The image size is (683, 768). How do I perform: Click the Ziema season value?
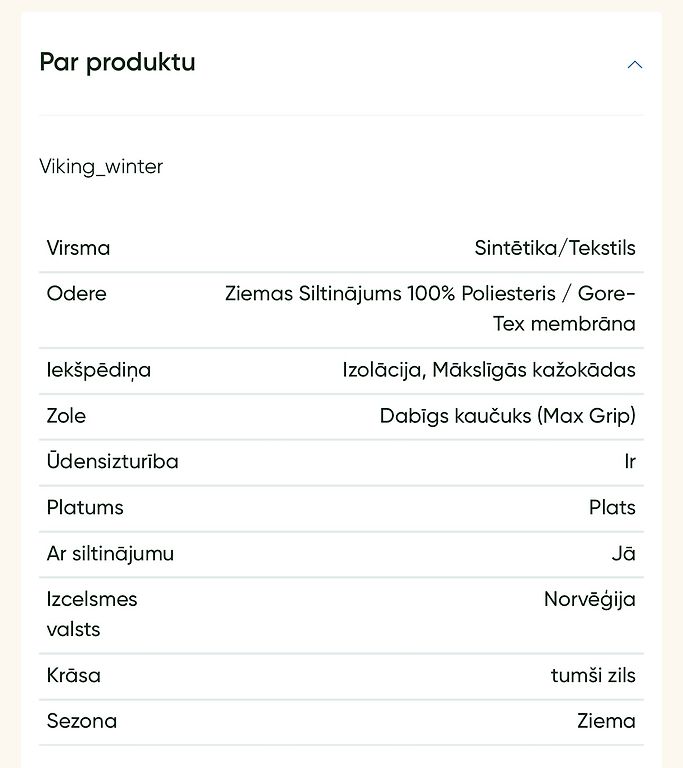(x=606, y=721)
